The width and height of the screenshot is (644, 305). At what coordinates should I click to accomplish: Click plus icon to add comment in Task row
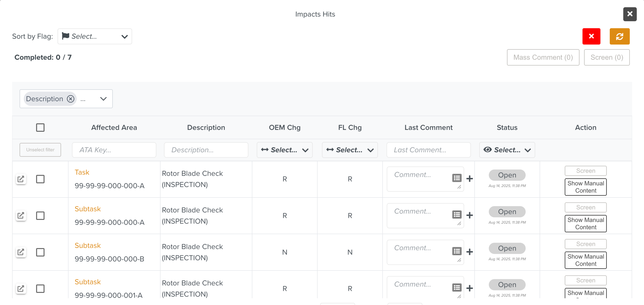tap(470, 178)
